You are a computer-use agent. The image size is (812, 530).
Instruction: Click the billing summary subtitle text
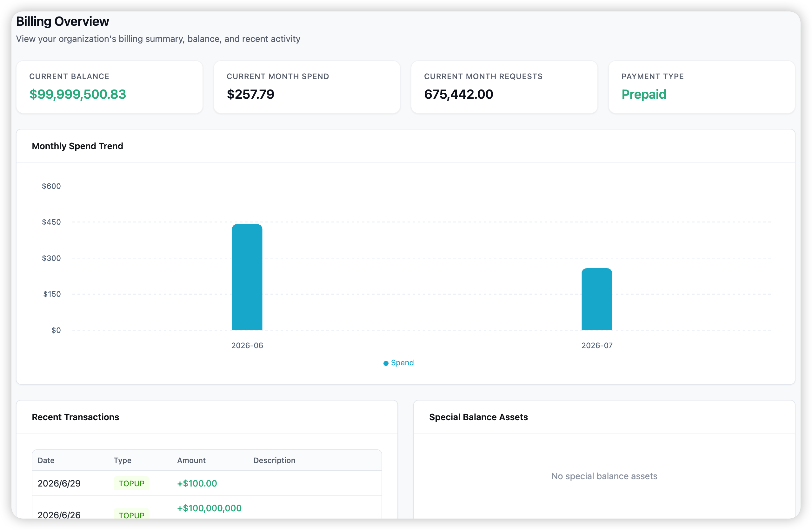(158, 39)
